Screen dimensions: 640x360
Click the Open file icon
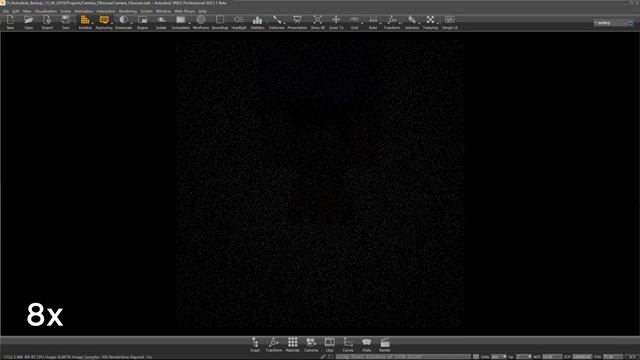(x=29, y=22)
